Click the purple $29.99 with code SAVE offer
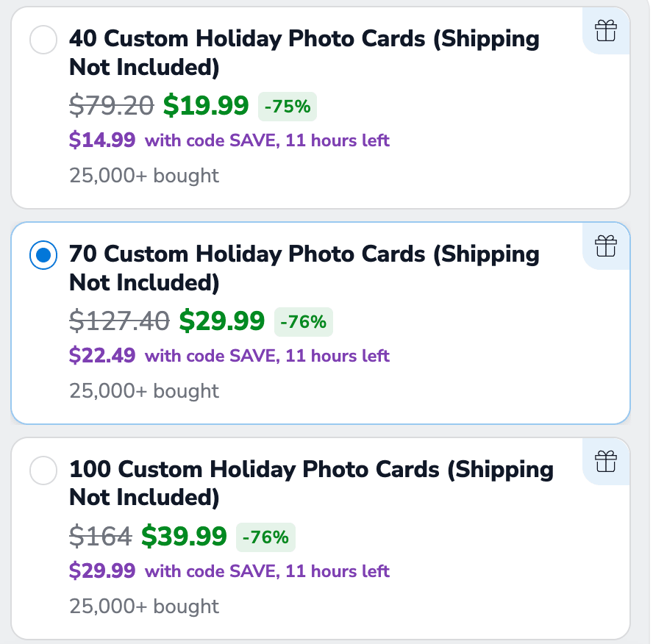 click(x=229, y=570)
